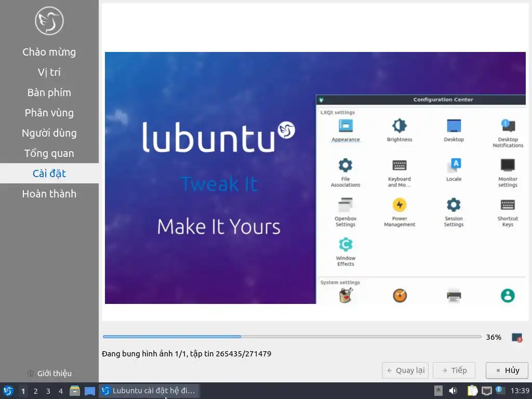
Task: Select the highlighted Cài đặt step
Action: point(49,174)
